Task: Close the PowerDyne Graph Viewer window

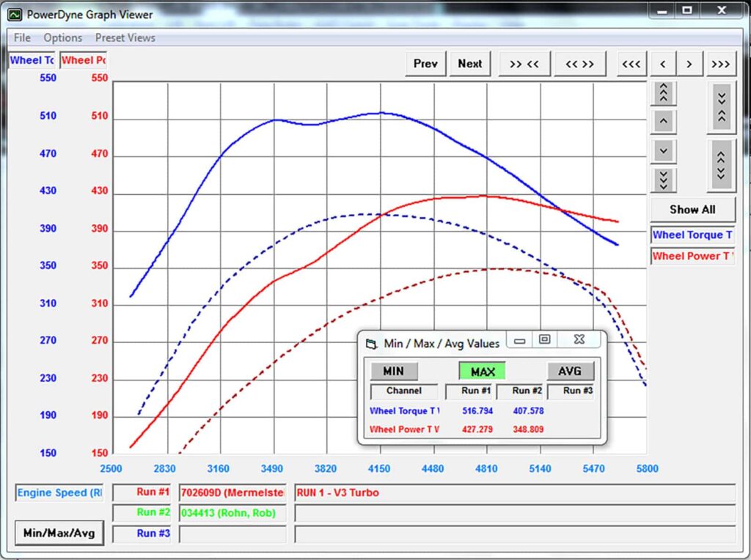Action: [x=722, y=10]
